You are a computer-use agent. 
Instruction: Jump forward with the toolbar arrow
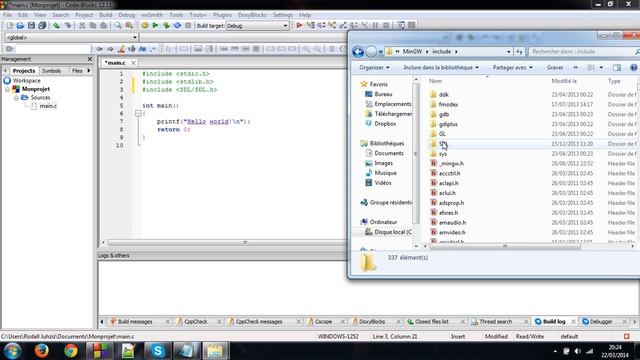coord(110,49)
